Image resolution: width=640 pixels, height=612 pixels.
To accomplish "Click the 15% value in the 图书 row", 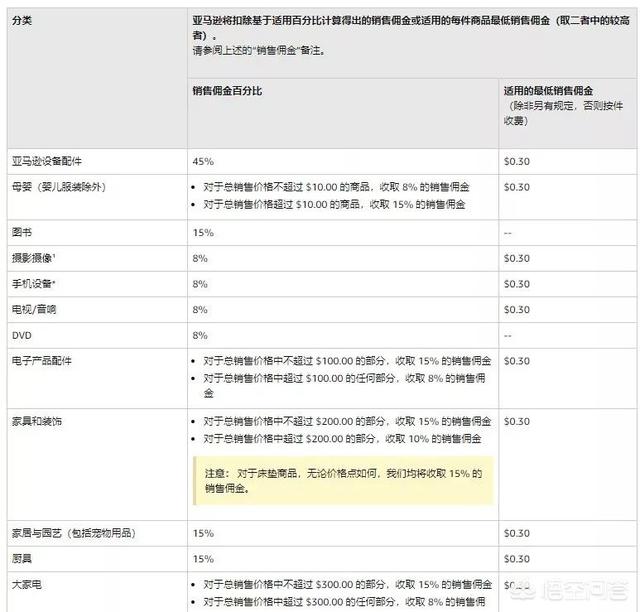I will (203, 233).
